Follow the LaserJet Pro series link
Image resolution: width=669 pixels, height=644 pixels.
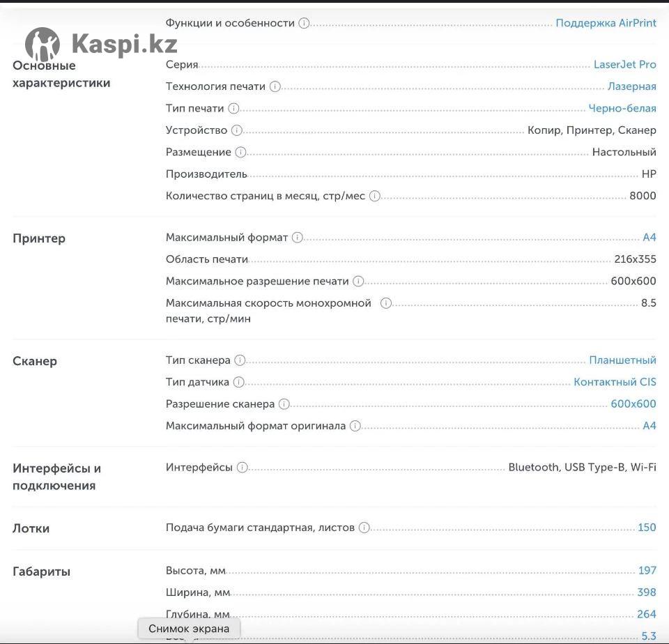click(624, 65)
